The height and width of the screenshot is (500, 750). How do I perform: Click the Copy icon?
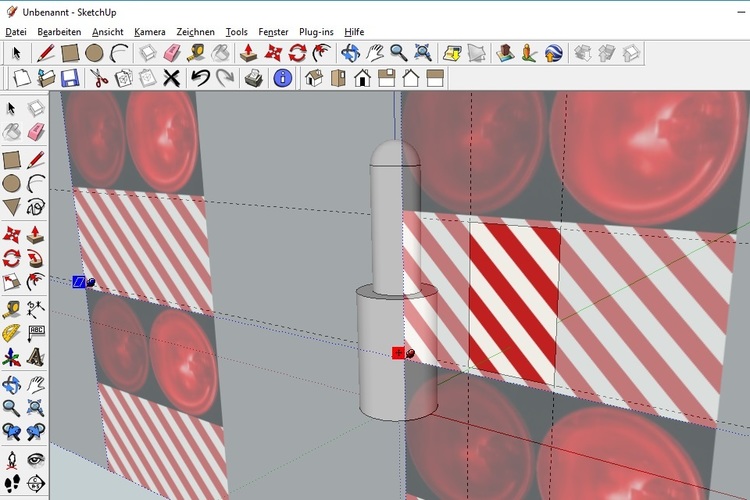coord(123,78)
